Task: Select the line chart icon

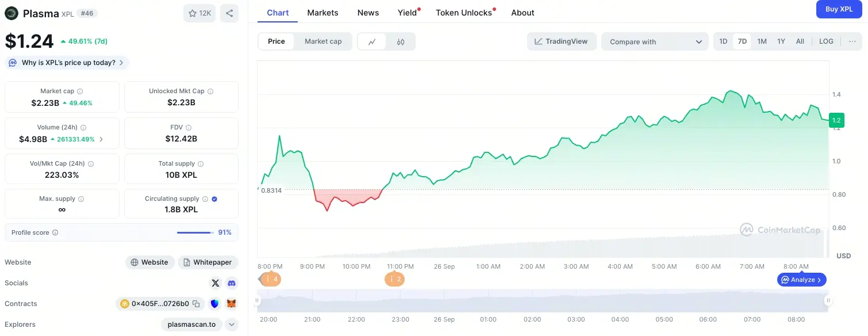Action: click(x=372, y=41)
